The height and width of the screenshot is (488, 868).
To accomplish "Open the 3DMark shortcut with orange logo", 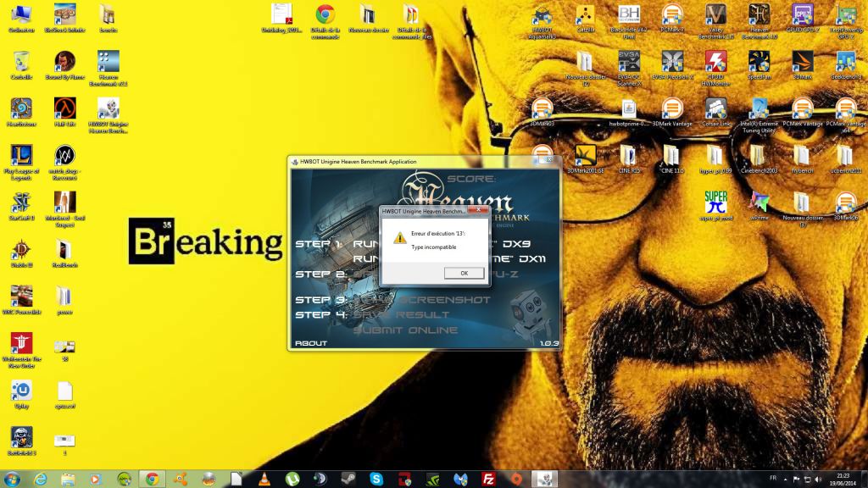I will tap(803, 66).
